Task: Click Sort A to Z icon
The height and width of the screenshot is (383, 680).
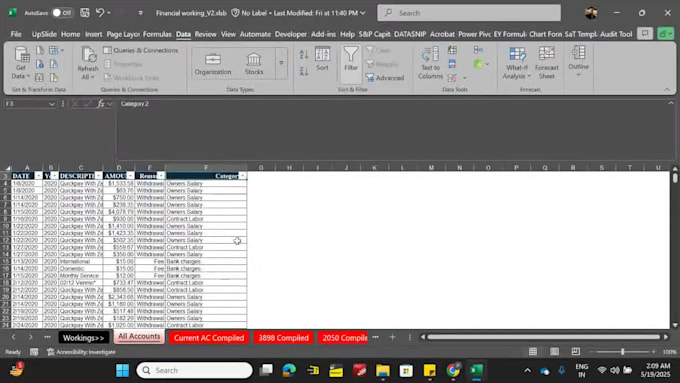Action: (x=304, y=54)
